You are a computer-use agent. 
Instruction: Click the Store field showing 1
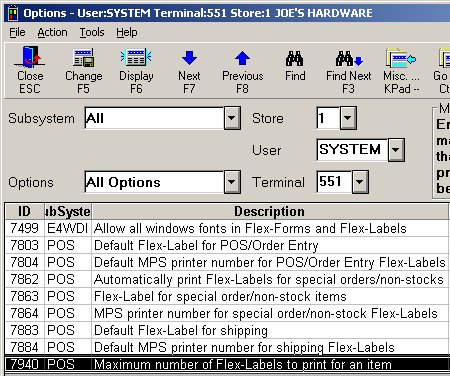point(328,118)
